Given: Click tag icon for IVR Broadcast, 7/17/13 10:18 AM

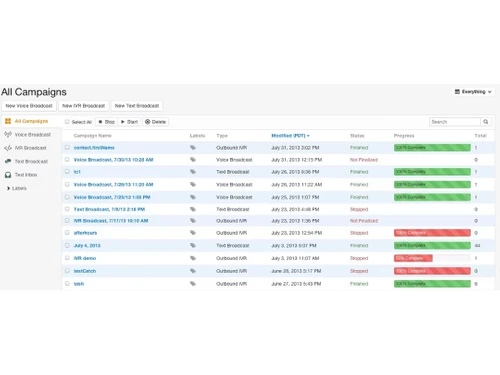Looking at the screenshot, I should (x=193, y=221).
